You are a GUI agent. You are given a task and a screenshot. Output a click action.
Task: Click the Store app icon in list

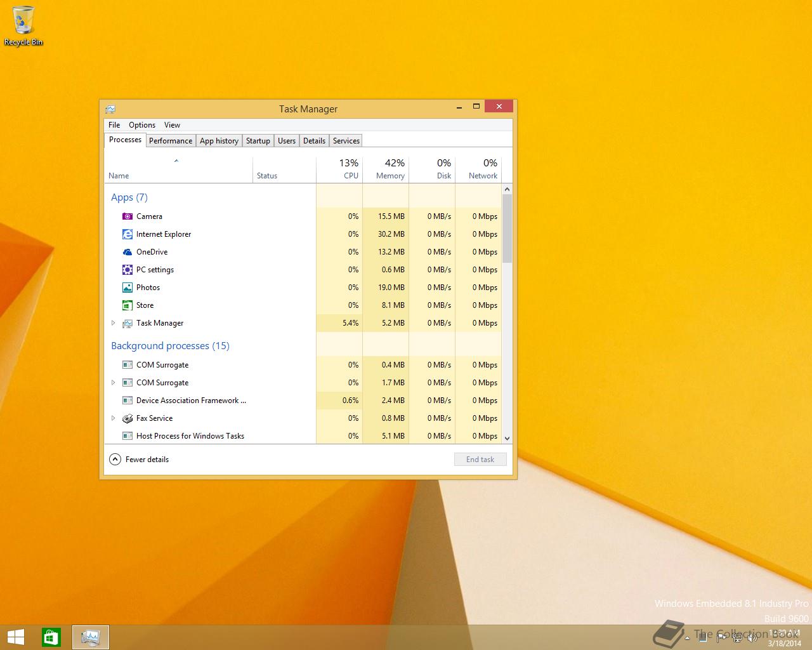128,305
